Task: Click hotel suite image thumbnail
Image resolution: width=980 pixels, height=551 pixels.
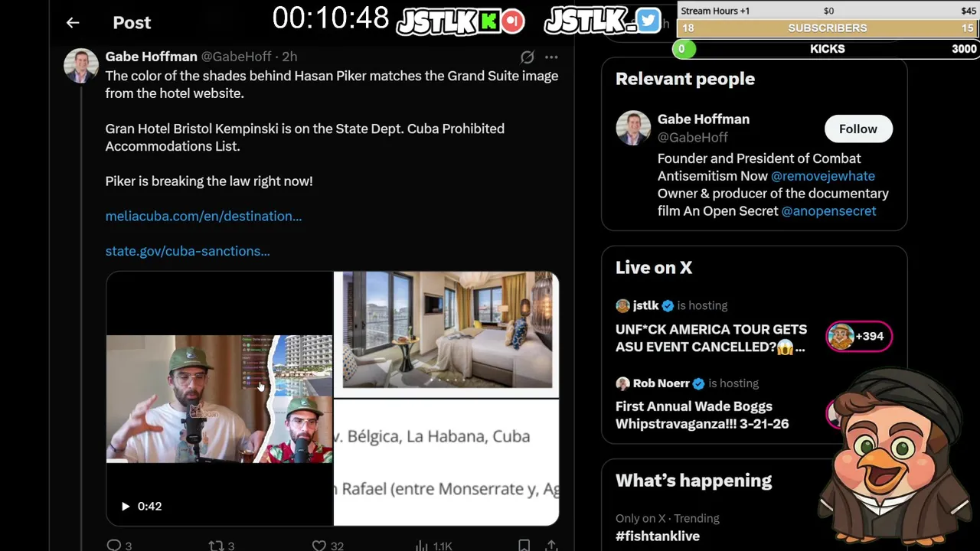Action: 446,334
